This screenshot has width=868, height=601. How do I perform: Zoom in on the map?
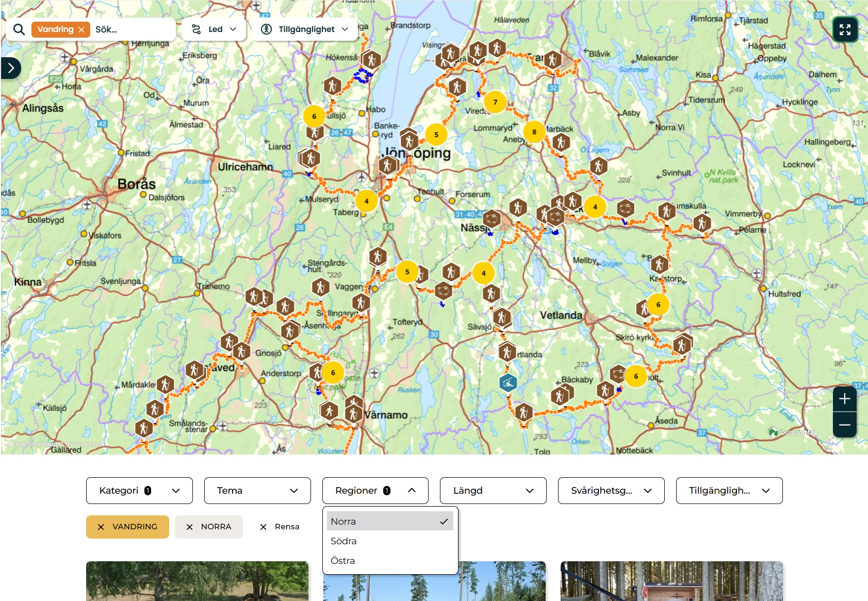844,399
